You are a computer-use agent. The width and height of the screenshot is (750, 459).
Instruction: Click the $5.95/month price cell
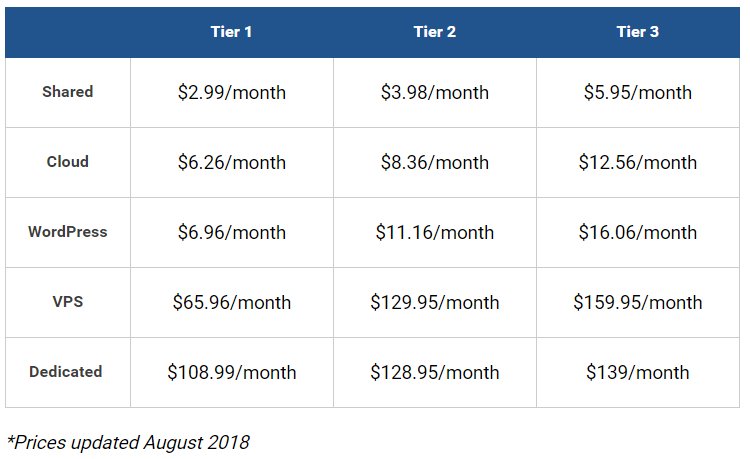(638, 92)
